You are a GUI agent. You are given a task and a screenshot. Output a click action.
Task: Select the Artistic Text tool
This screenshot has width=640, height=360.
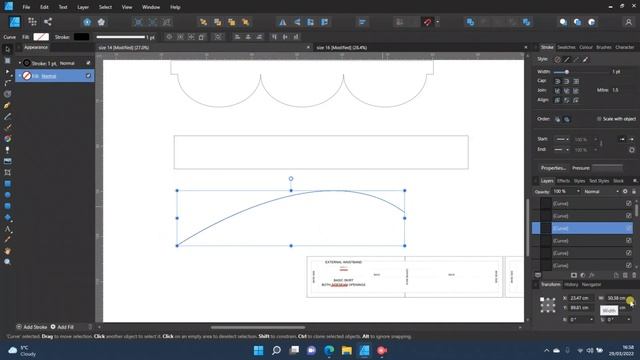click(x=7, y=229)
